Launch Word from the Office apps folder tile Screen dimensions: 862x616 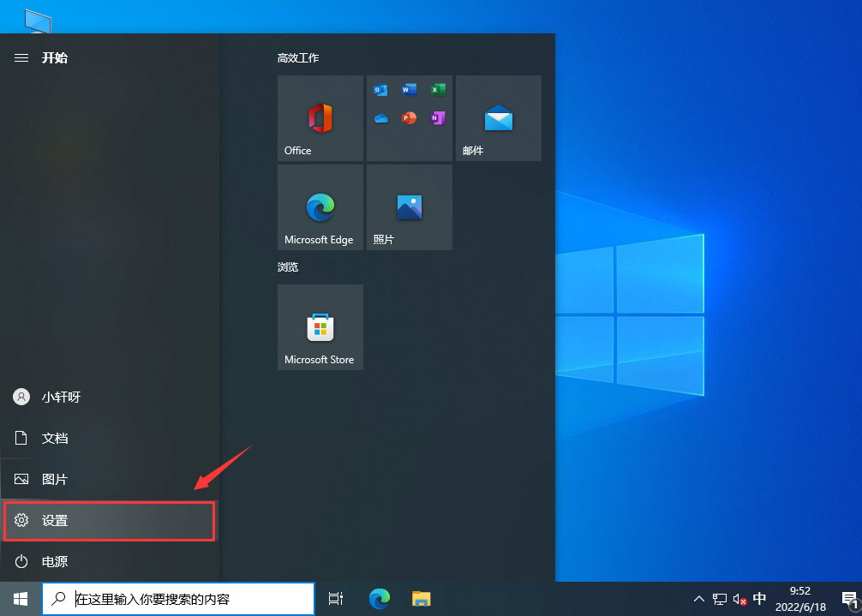[409, 90]
